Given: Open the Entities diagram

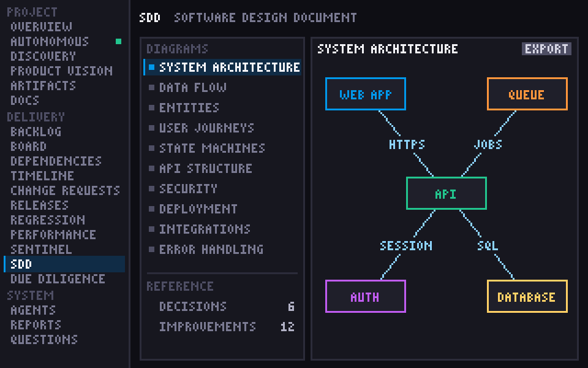Looking at the screenshot, I should coord(189,108).
